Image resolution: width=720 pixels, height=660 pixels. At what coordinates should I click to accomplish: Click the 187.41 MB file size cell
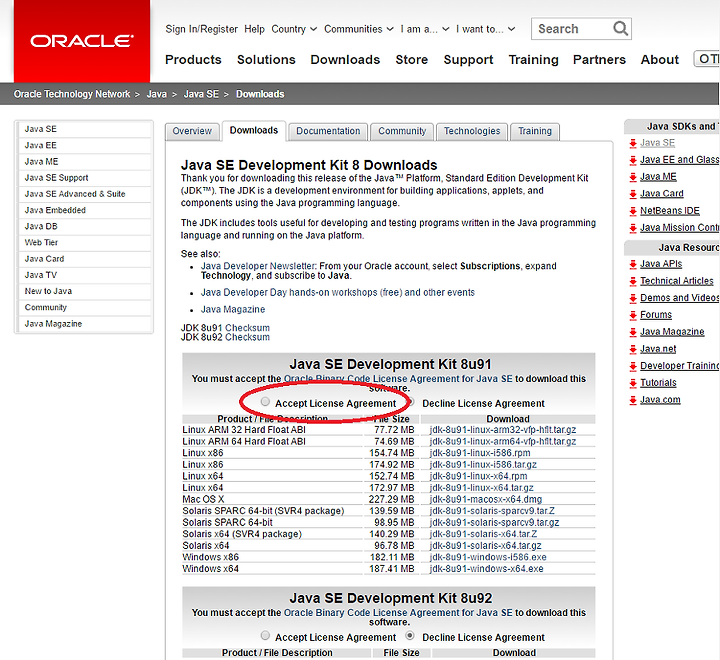click(392, 569)
